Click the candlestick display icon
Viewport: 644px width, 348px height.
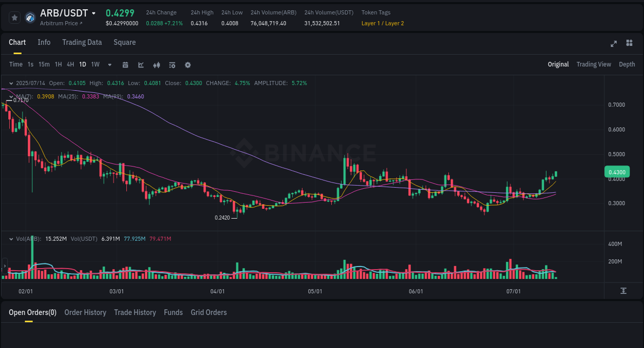point(156,64)
